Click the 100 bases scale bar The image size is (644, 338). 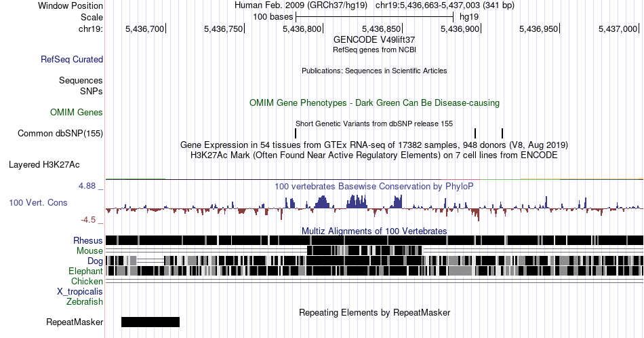pyautogui.click(x=374, y=17)
